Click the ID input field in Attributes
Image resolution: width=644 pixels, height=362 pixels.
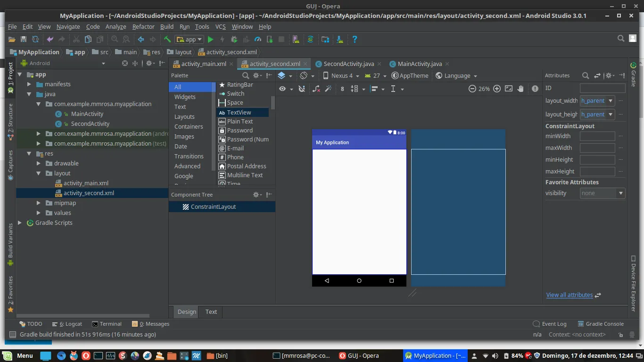click(x=602, y=88)
